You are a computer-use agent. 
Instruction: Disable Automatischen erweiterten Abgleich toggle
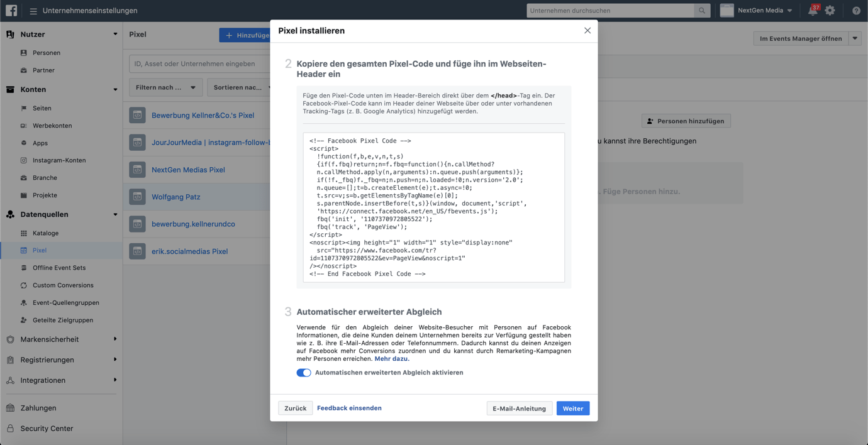point(304,373)
